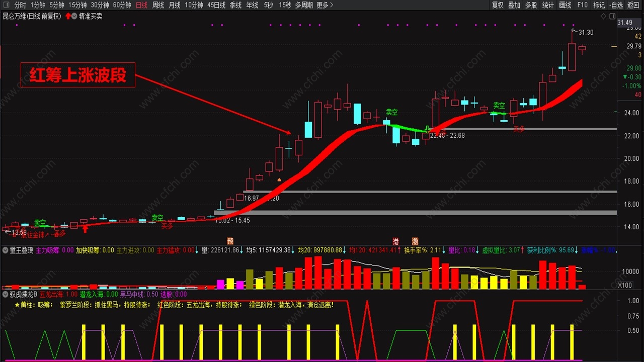Click the 五龙出海: 1.00 value
644x362 pixels.
click(x=58, y=294)
